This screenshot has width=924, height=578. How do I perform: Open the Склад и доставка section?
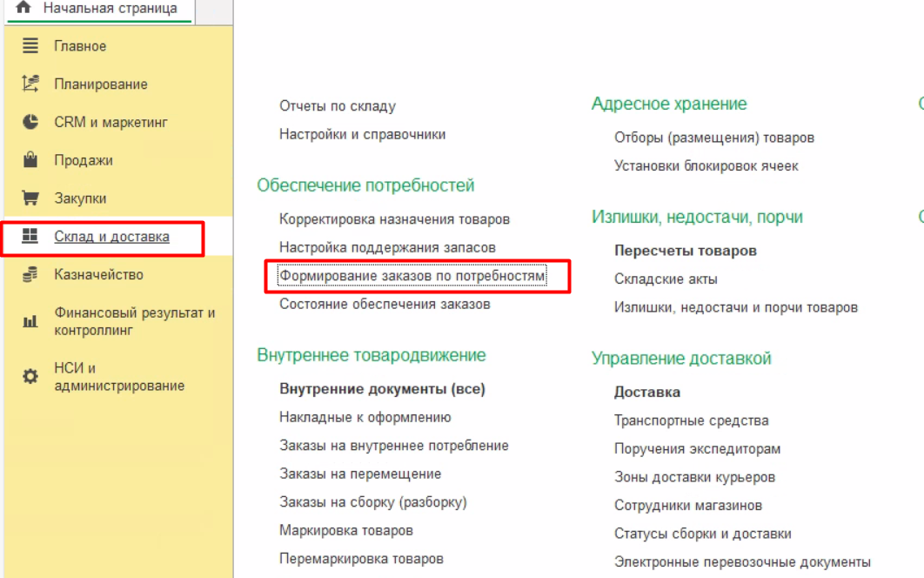click(111, 237)
